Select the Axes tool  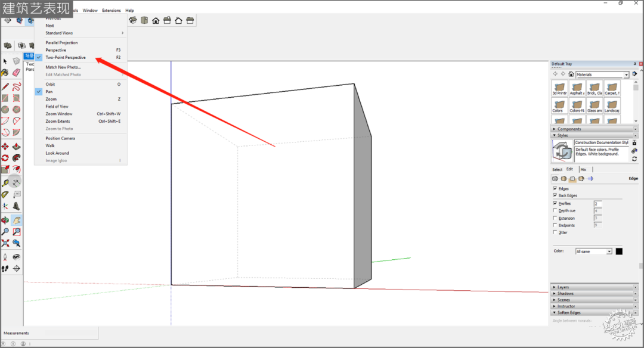coord(5,206)
